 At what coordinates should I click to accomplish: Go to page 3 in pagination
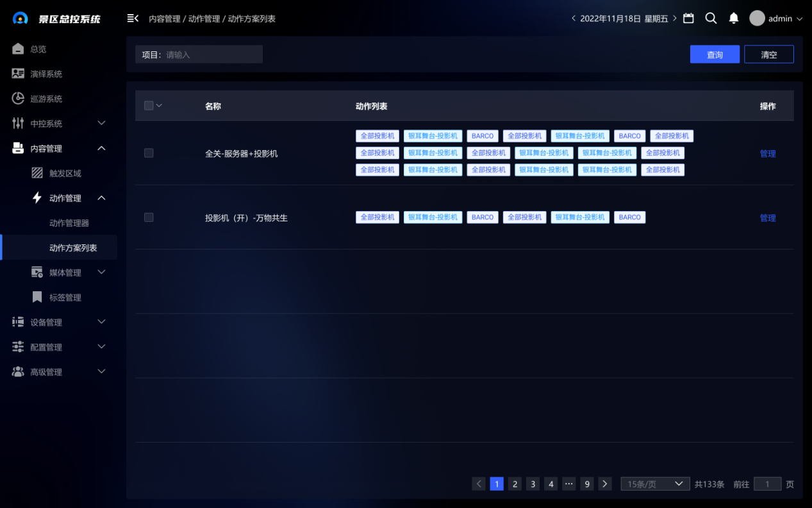coord(533,484)
